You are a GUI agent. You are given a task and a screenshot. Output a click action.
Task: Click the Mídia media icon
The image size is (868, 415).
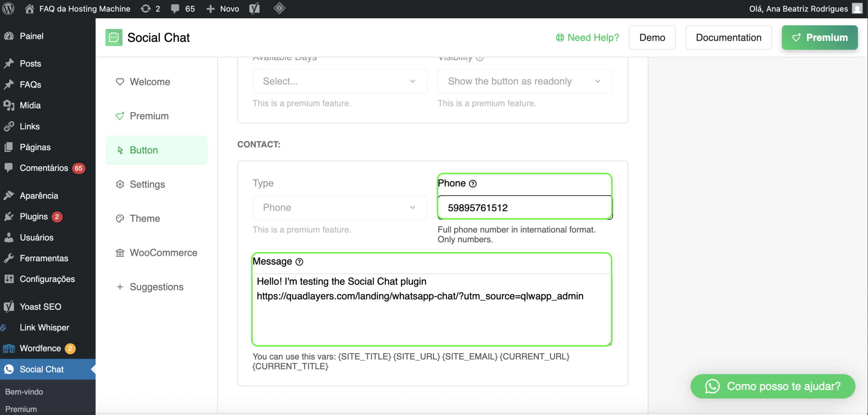(x=9, y=105)
